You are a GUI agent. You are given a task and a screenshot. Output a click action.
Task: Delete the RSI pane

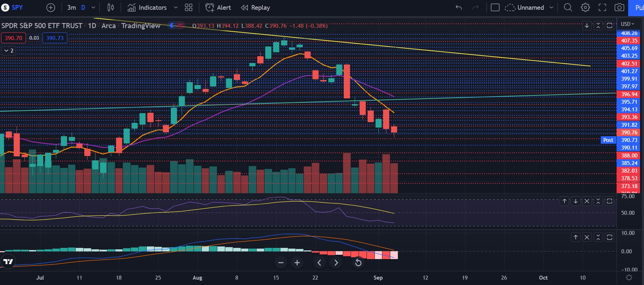587,201
